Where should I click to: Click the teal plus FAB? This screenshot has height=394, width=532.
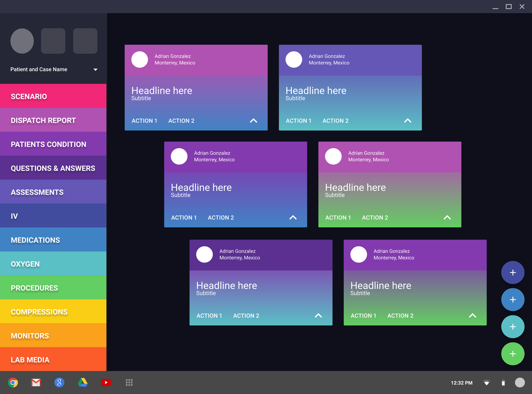coord(513,326)
